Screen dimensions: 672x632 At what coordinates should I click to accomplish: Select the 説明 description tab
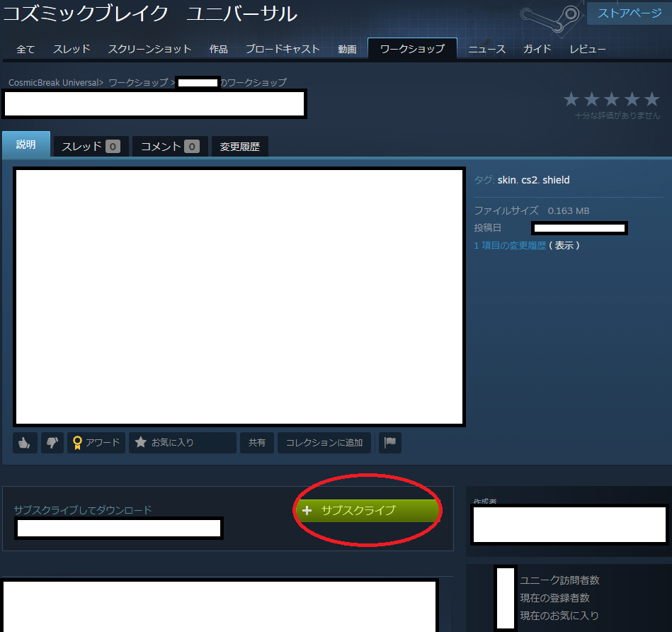pos(26,145)
